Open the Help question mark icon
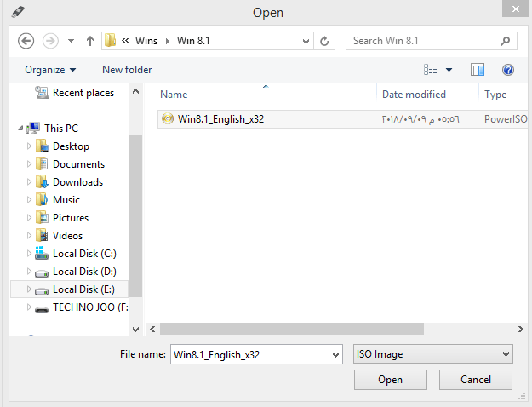532x407 pixels. (x=508, y=70)
